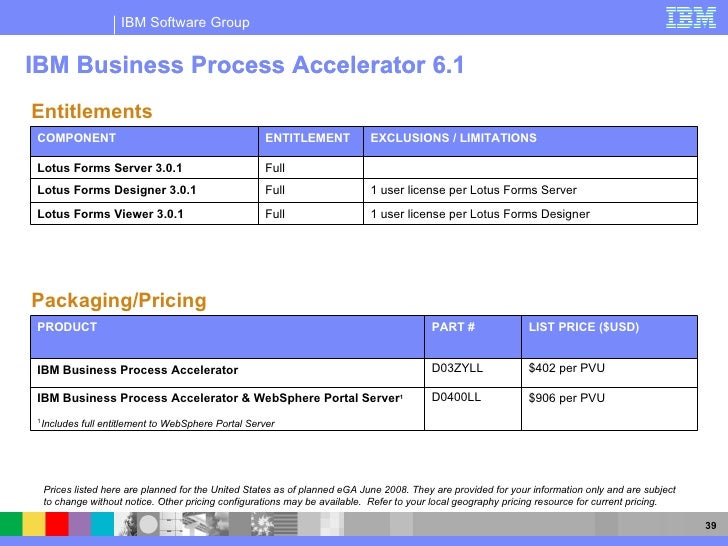Click the empty exclusions cell for Lotus Forms Server
The width and height of the screenshot is (728, 546).
click(530, 168)
